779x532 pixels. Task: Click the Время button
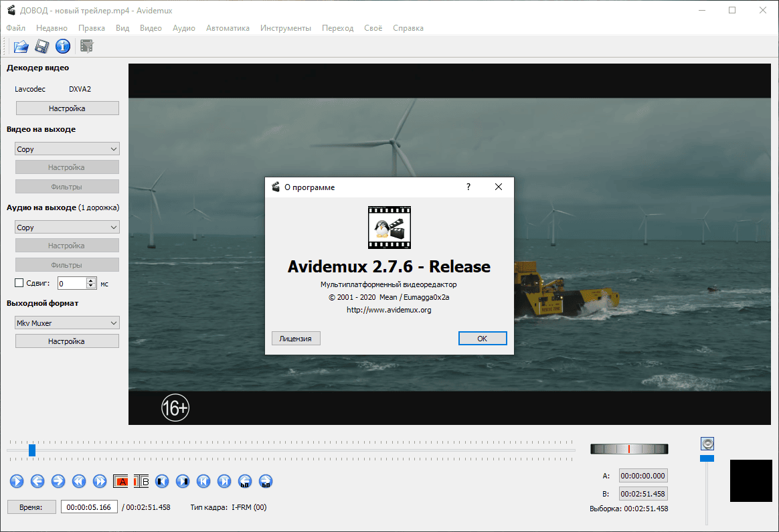click(x=31, y=507)
